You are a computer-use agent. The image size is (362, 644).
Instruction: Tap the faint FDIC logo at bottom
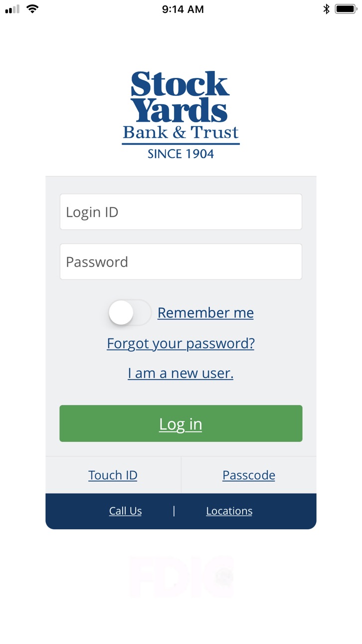(181, 577)
